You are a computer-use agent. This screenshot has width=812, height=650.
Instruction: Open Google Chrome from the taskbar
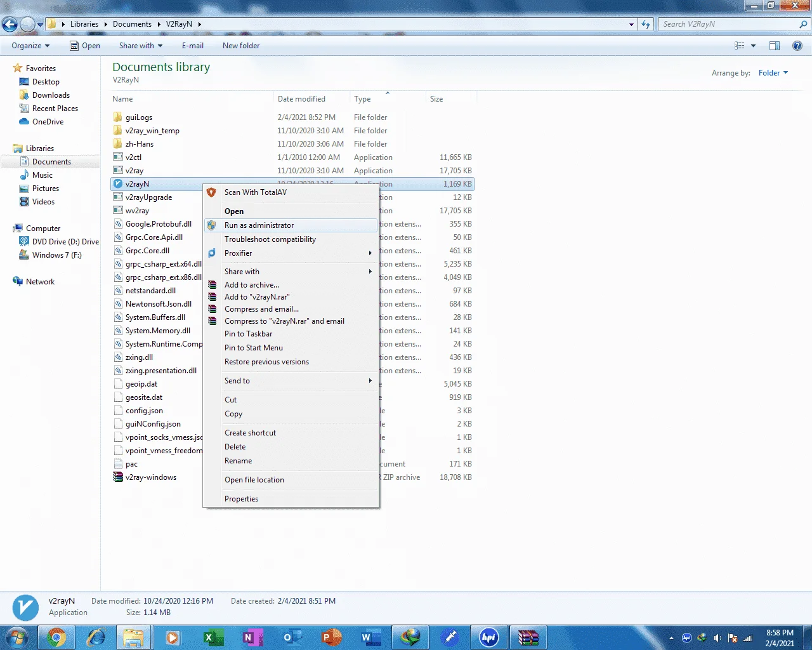point(56,637)
